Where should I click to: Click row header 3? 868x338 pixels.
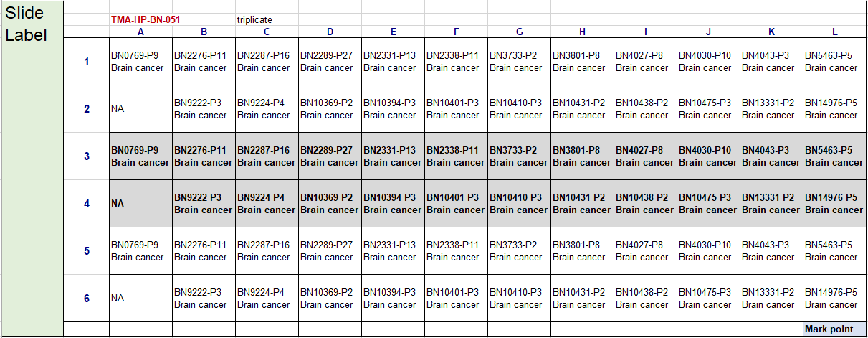click(87, 156)
